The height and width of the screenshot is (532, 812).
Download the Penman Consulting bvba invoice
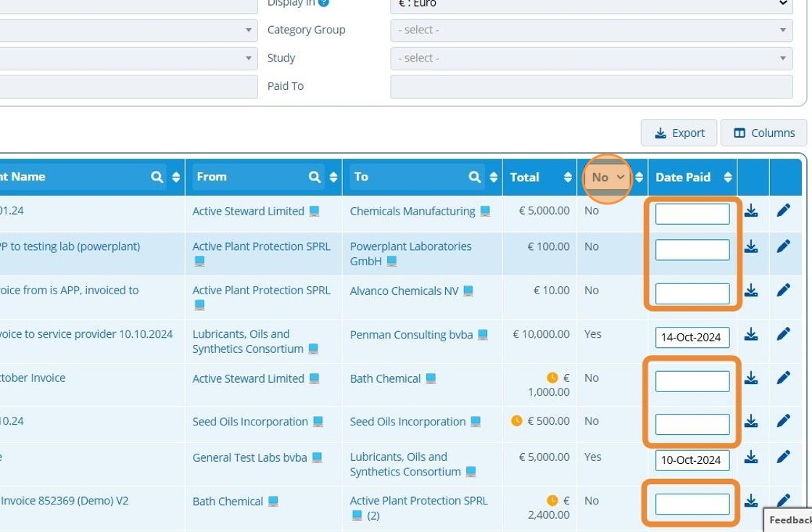[751, 334]
